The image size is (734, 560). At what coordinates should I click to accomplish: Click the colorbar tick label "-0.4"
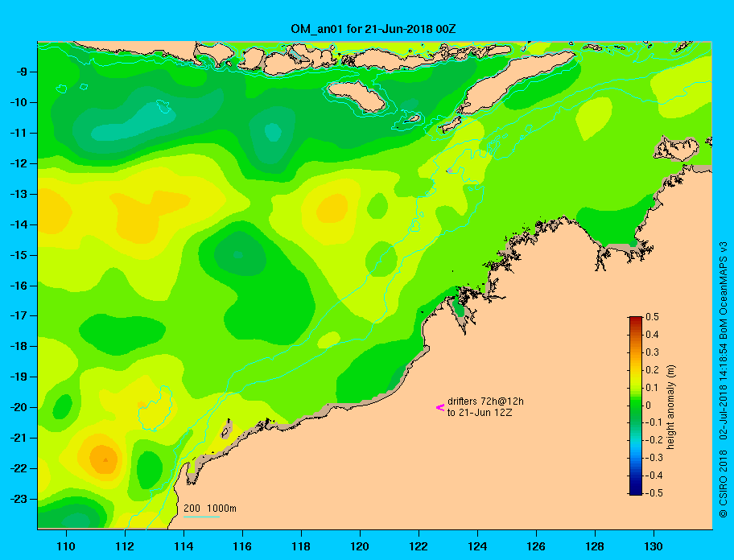(x=654, y=476)
